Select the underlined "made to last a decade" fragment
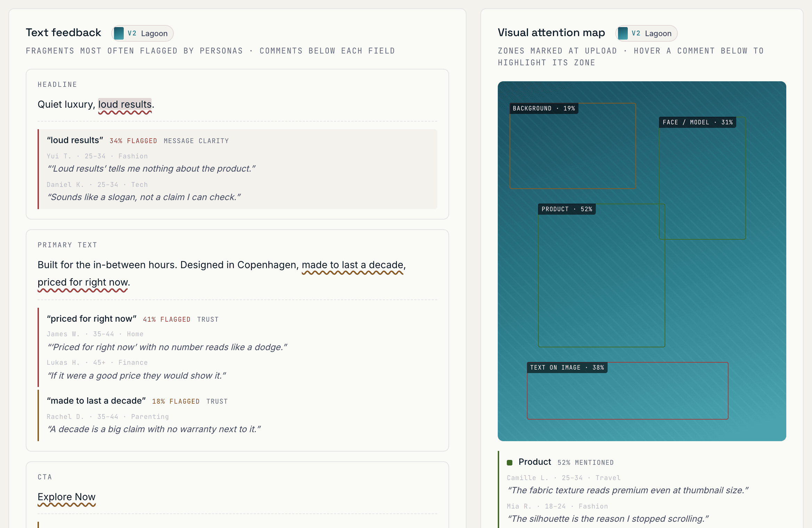 pyautogui.click(x=352, y=265)
